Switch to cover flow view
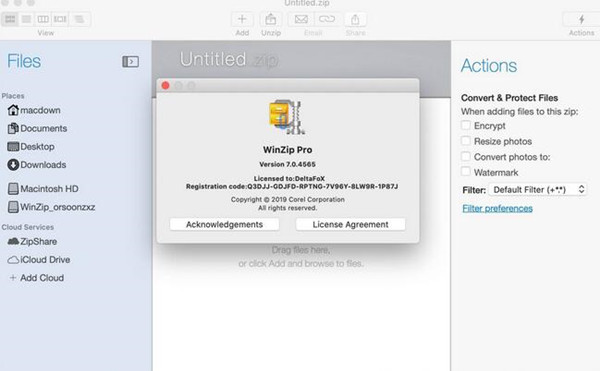Image resolution: width=600 pixels, height=371 pixels. tap(60, 19)
